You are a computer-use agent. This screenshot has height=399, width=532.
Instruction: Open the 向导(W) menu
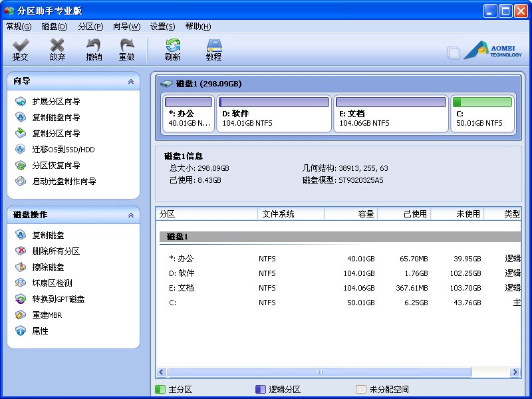[126, 27]
